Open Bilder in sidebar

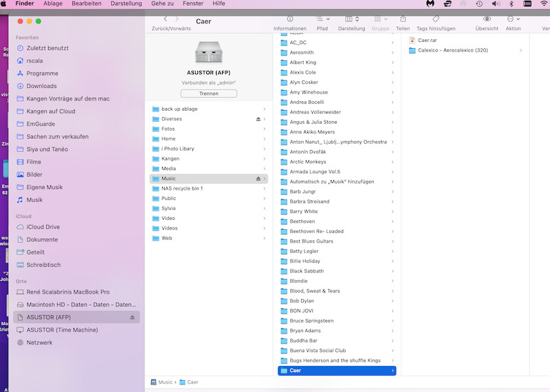point(34,175)
